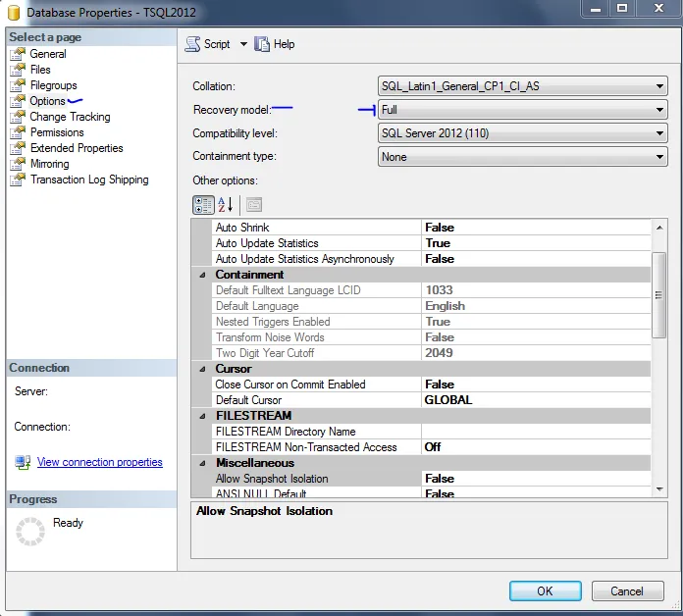Click the Mirroring page icon
The image size is (683, 616).
point(18,163)
